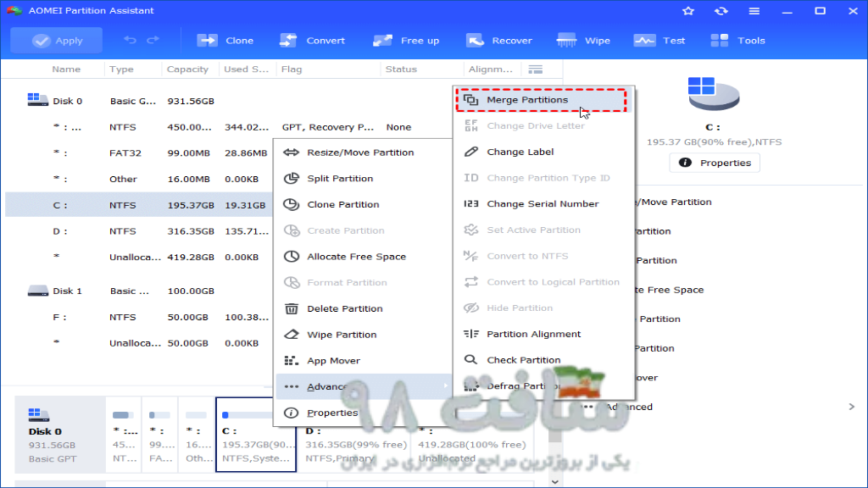Select the 50.00GB Unallocated row

[x=138, y=343]
